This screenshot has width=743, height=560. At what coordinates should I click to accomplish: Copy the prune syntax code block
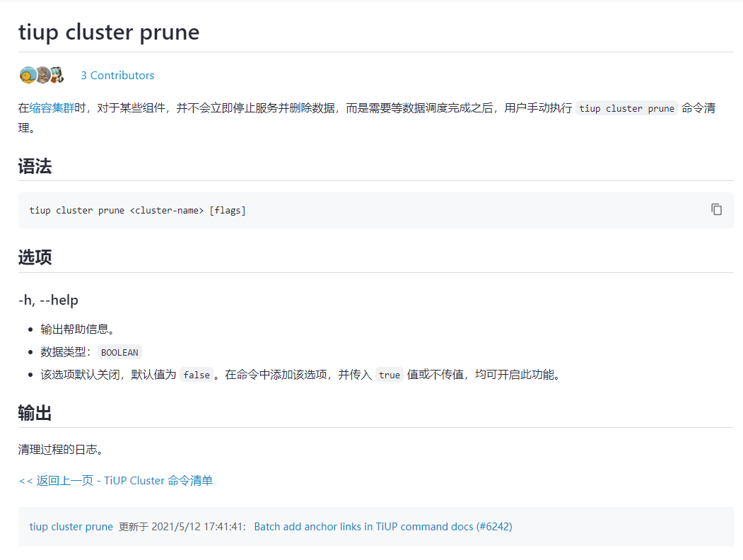point(716,209)
